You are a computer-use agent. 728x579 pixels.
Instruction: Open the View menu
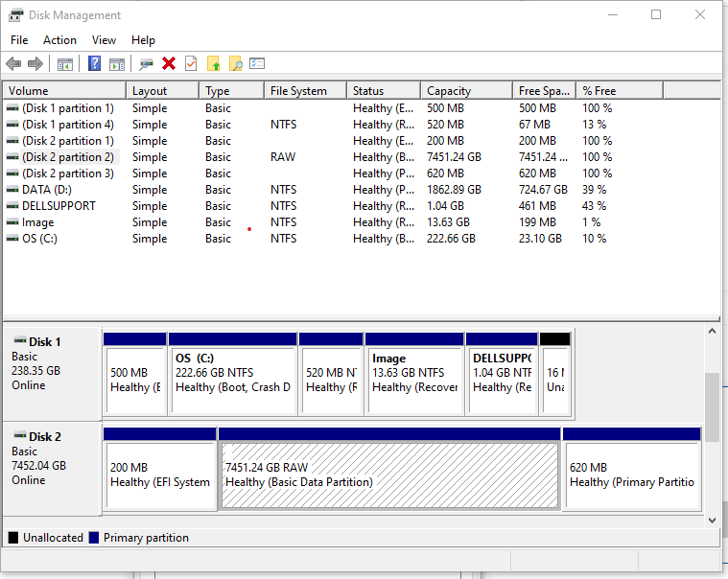tap(104, 40)
